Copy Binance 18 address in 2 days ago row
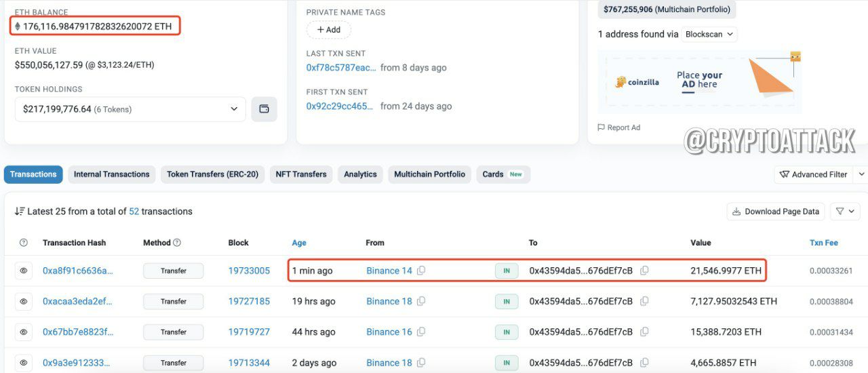This screenshot has height=373, width=868. (x=421, y=363)
